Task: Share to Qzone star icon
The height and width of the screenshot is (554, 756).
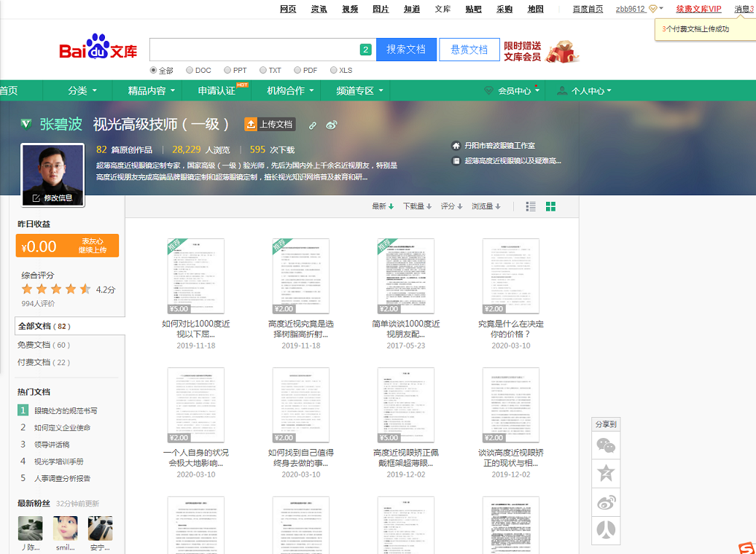Action: point(606,474)
